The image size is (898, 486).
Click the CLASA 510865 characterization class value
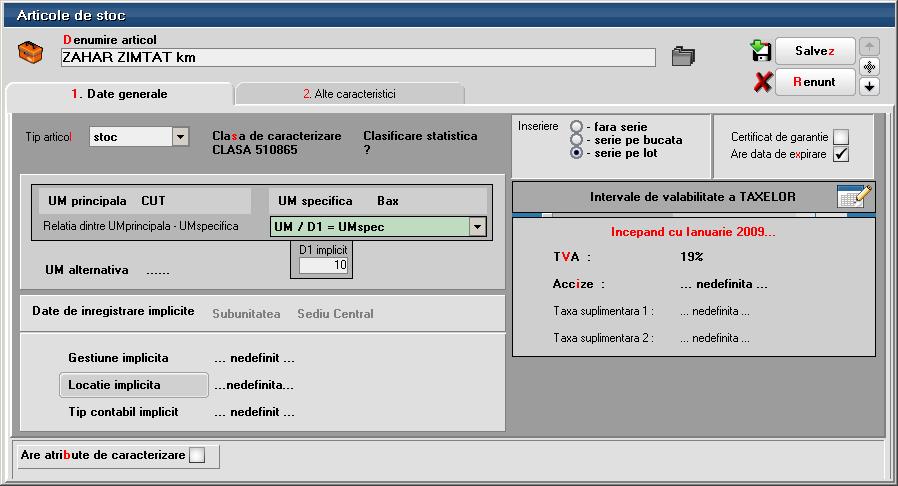pos(255,150)
